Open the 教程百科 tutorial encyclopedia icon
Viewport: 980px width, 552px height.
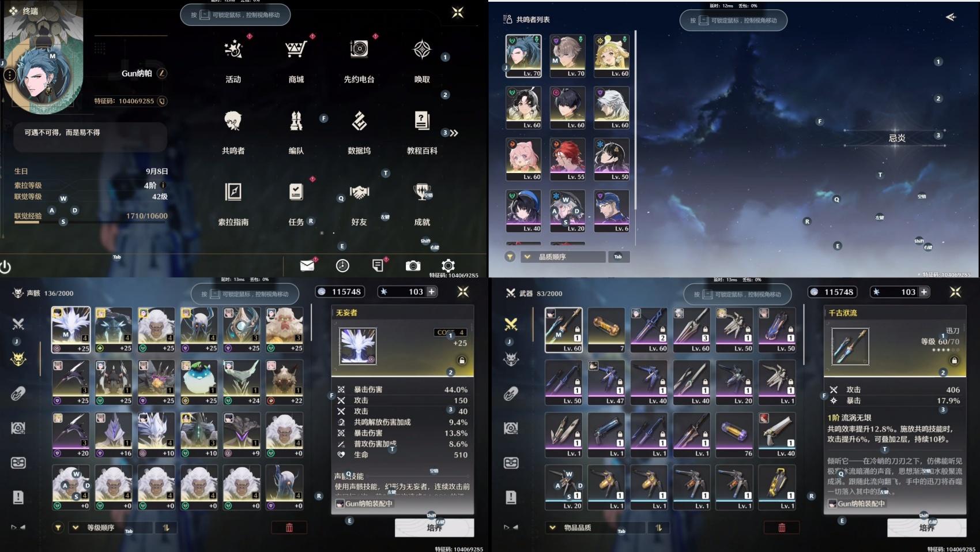point(422,121)
